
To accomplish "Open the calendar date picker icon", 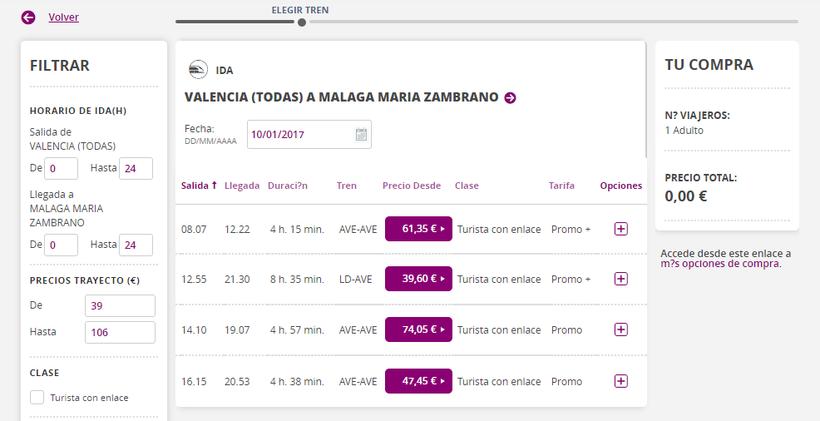I will pyautogui.click(x=361, y=134).
